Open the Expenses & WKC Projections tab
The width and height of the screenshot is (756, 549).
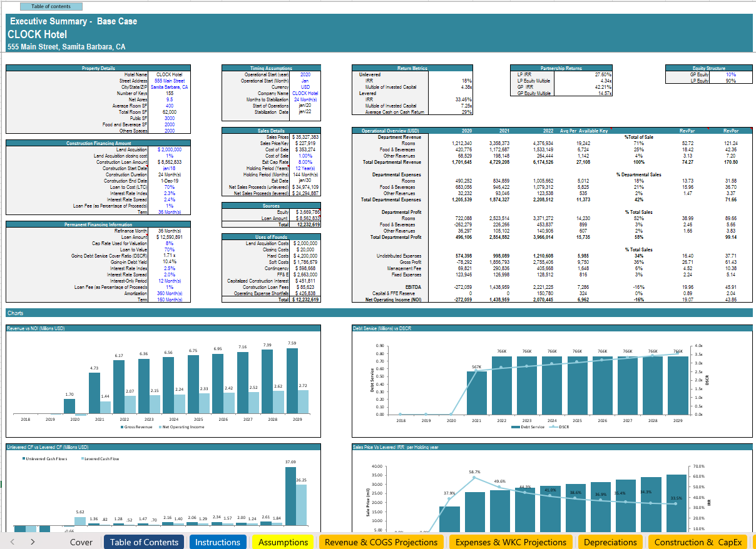[511, 542]
